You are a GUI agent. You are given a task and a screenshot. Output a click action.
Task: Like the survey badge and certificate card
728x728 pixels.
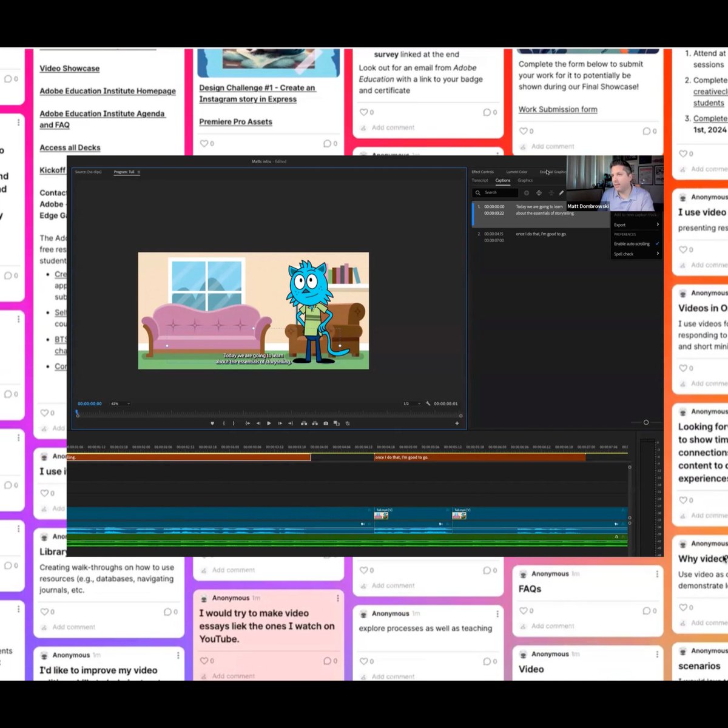pos(364,112)
